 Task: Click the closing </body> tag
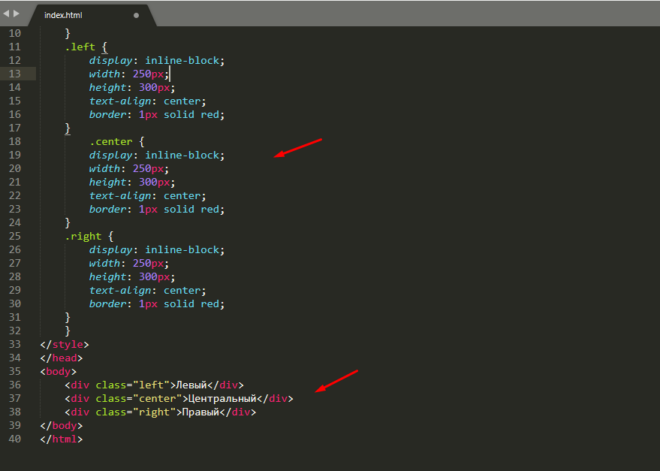61,426
